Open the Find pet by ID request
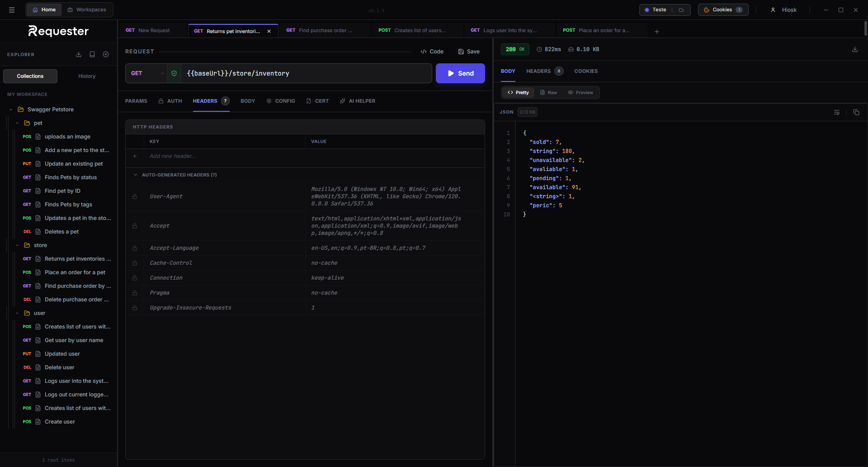Screen dimensions: 868x467 (x=62, y=191)
